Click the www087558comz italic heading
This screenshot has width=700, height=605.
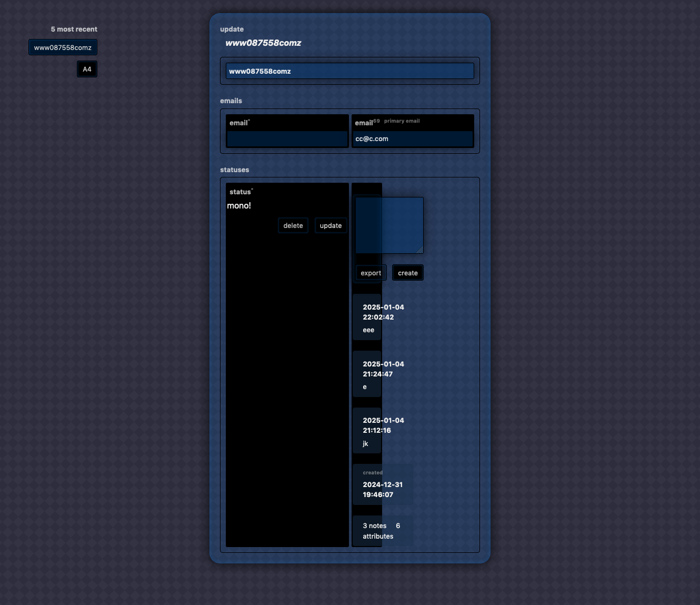(263, 43)
